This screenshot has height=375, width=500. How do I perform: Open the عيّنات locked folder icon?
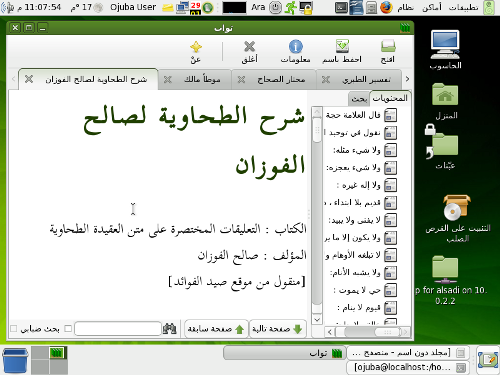(445, 147)
